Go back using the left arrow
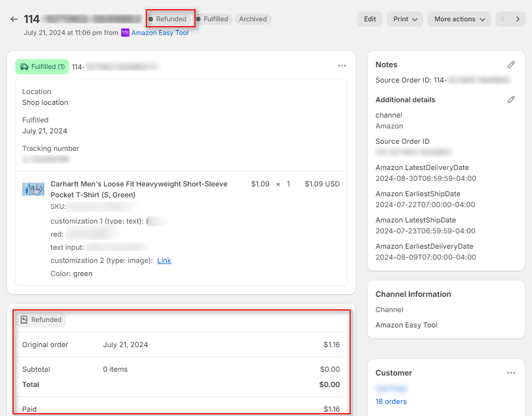This screenshot has width=532, height=416. [14, 19]
